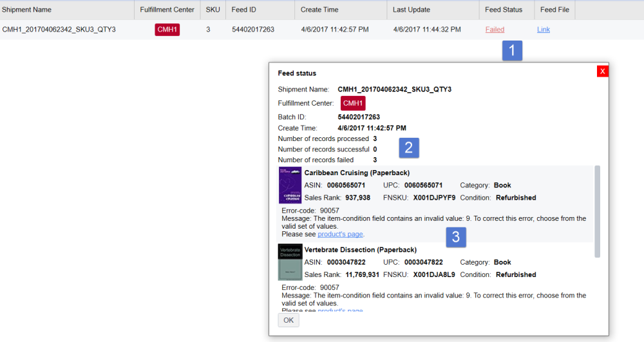Click Sales Rank 11,769,931 value

(x=362, y=274)
